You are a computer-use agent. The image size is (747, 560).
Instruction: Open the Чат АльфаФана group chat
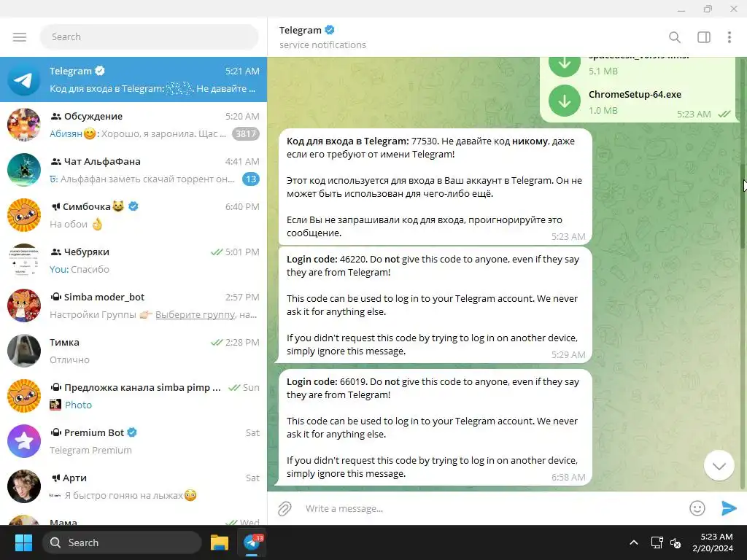(133, 170)
